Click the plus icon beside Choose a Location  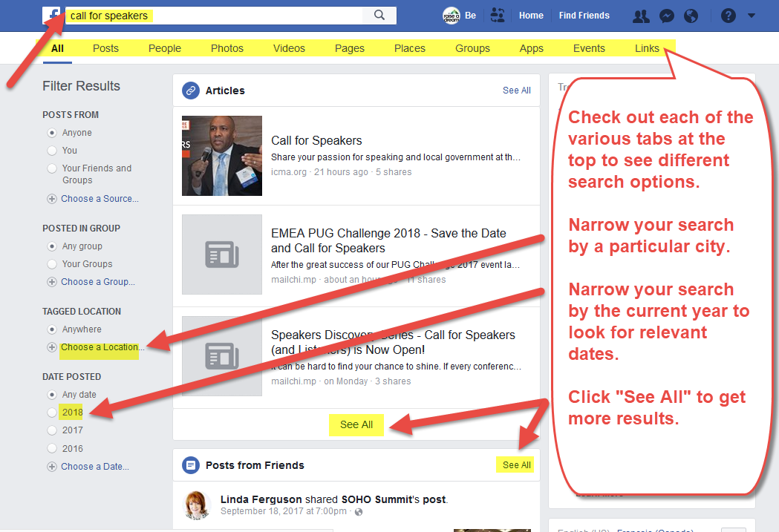(52, 347)
